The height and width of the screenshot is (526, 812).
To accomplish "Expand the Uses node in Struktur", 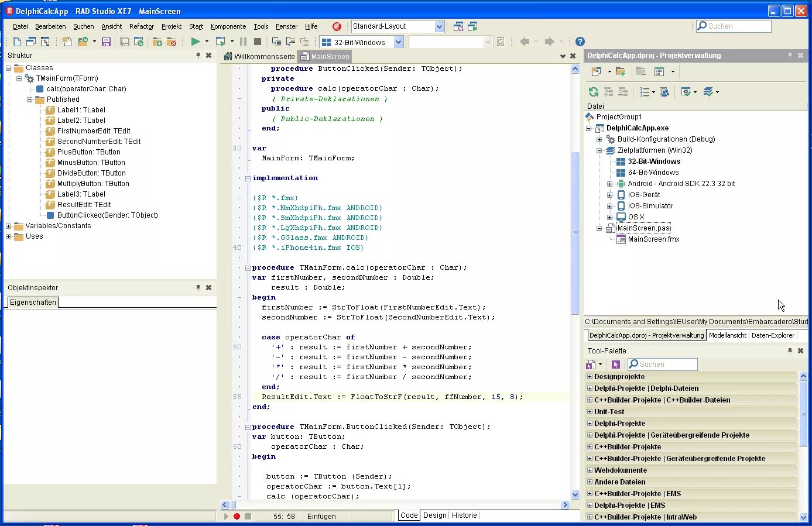I will coord(9,236).
